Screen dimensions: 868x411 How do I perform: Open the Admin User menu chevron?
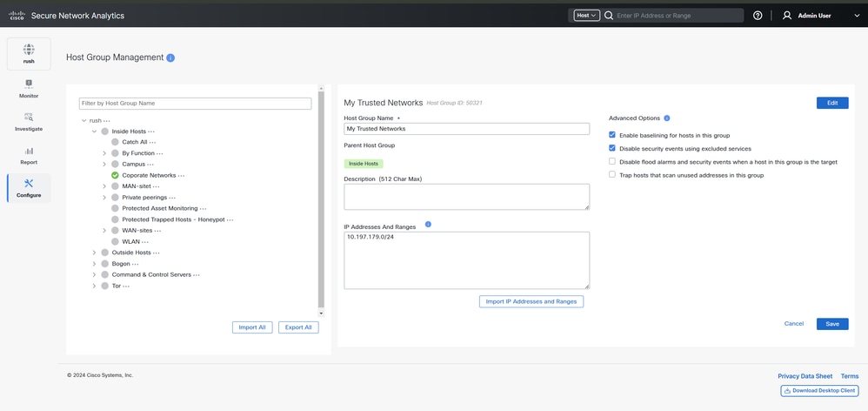(x=857, y=16)
